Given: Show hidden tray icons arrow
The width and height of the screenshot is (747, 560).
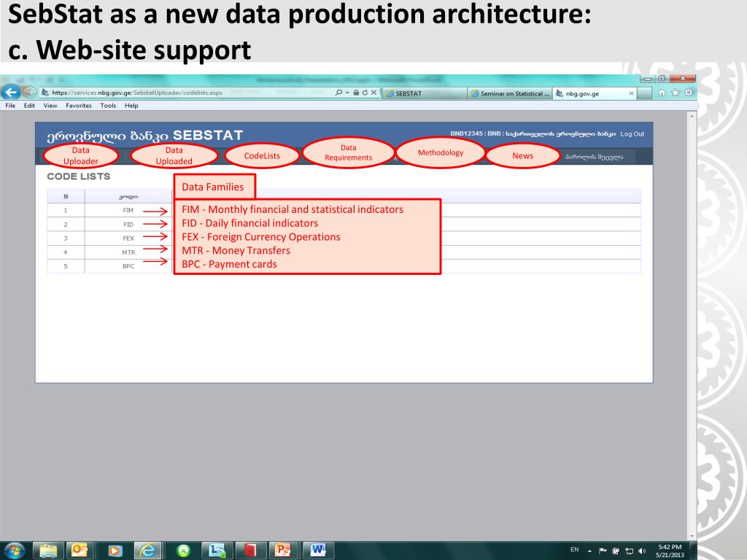Looking at the screenshot, I should coord(589,551).
